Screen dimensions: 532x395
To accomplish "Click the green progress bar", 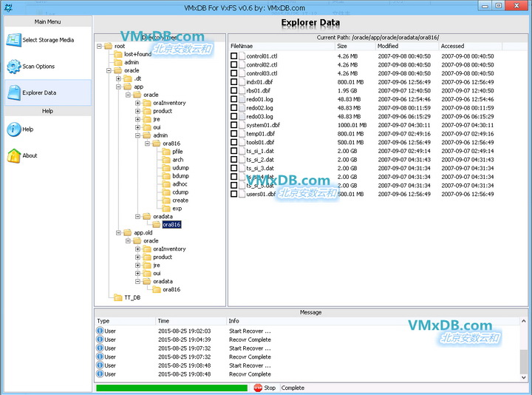I will tap(171, 388).
